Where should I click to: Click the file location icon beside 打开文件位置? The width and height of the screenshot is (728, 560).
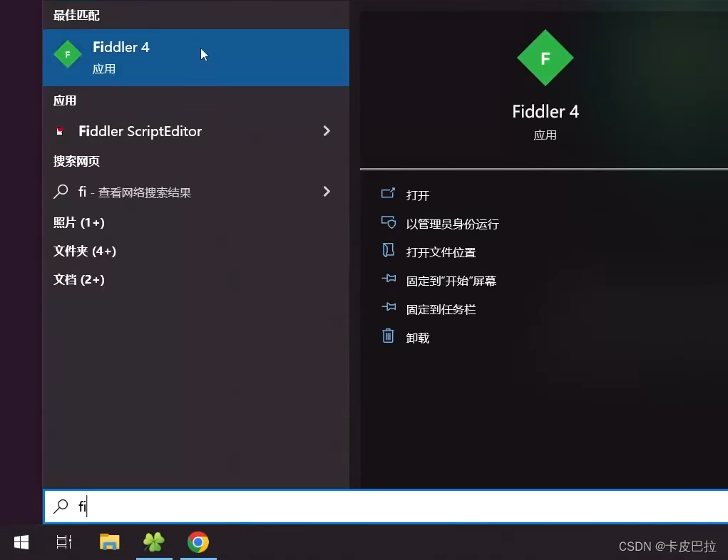click(x=388, y=251)
